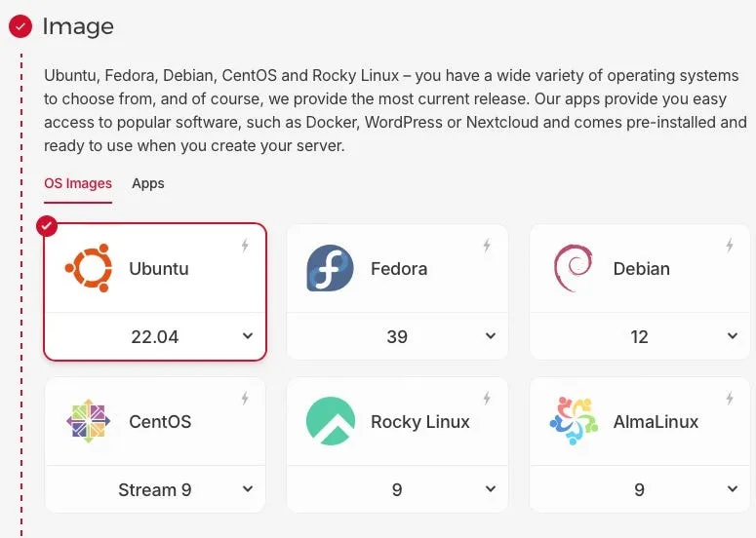
Task: Select the Rocky Linux image card
Action: pyautogui.click(x=419, y=422)
